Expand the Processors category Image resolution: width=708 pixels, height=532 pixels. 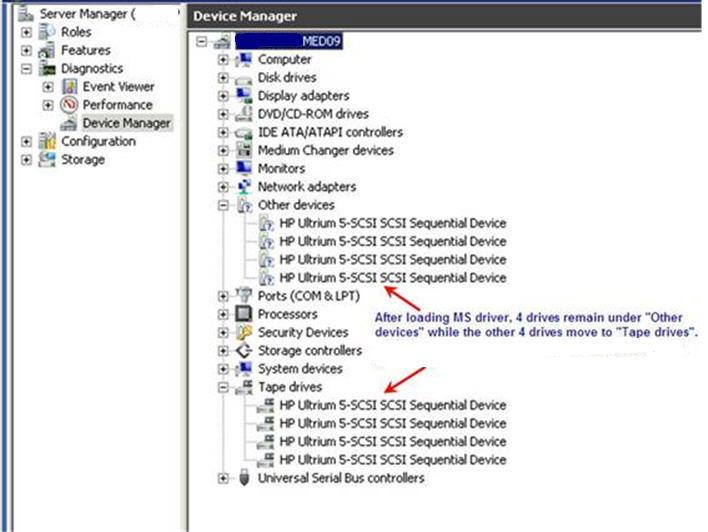[x=223, y=314]
